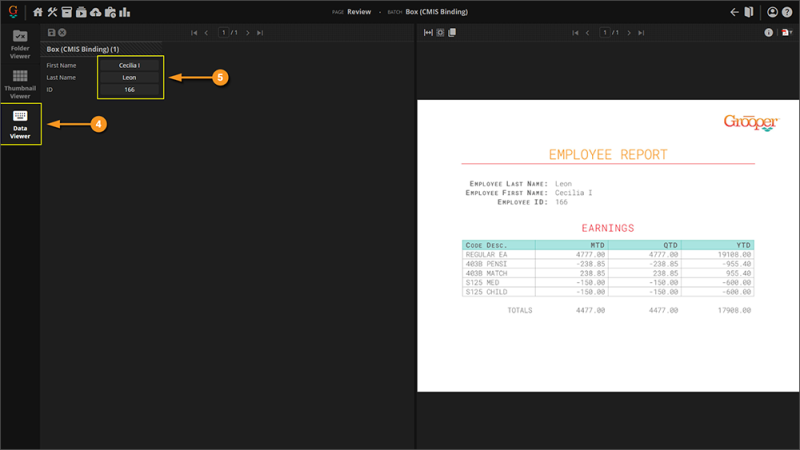Open the Batches archive icon
Screen dimensions: 800x450
66,12
